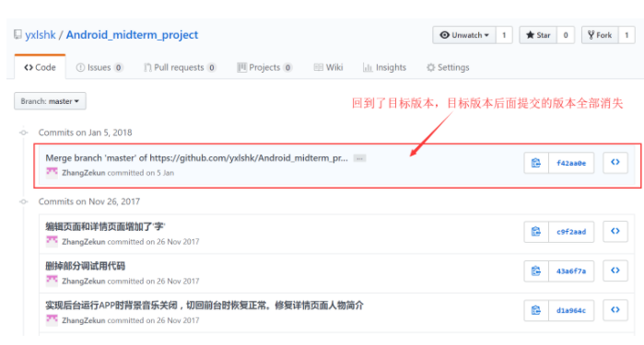Viewport: 644px width, 345px height.
Task: Open the commit titled 删掉部分调试用代码
Action: click(85, 266)
